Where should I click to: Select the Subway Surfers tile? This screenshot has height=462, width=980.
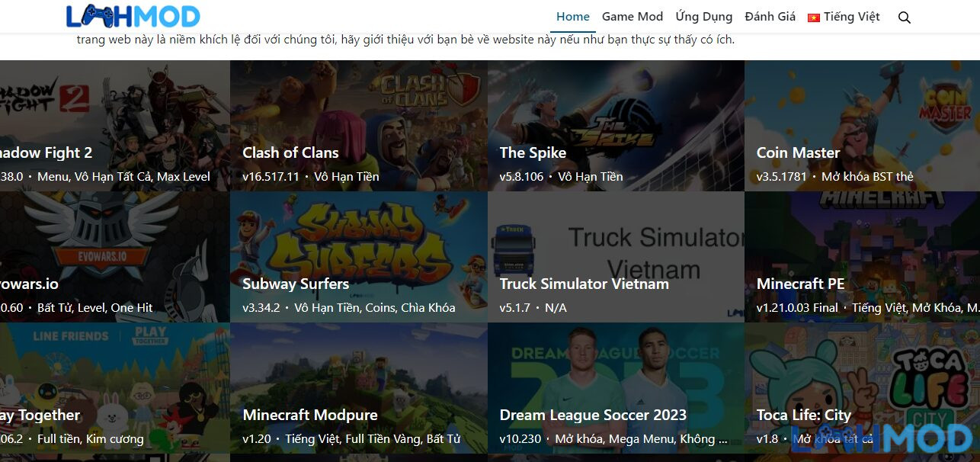[359, 257]
